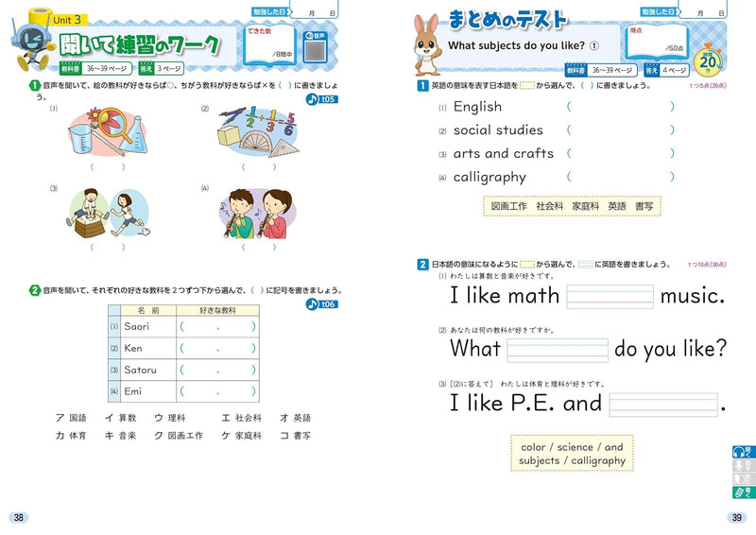This screenshot has height=535, width=756.
Task: Click the answer blank beside arts and crafts
Action: 621,153
